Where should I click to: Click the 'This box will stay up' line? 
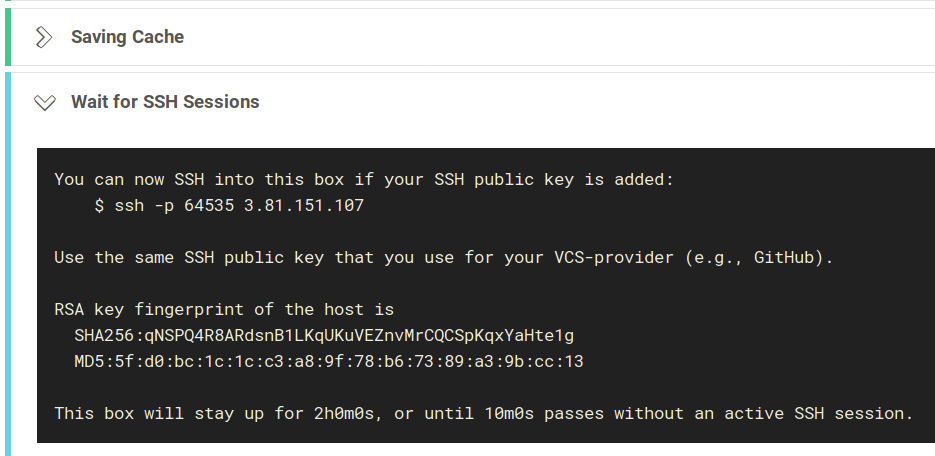[484, 413]
